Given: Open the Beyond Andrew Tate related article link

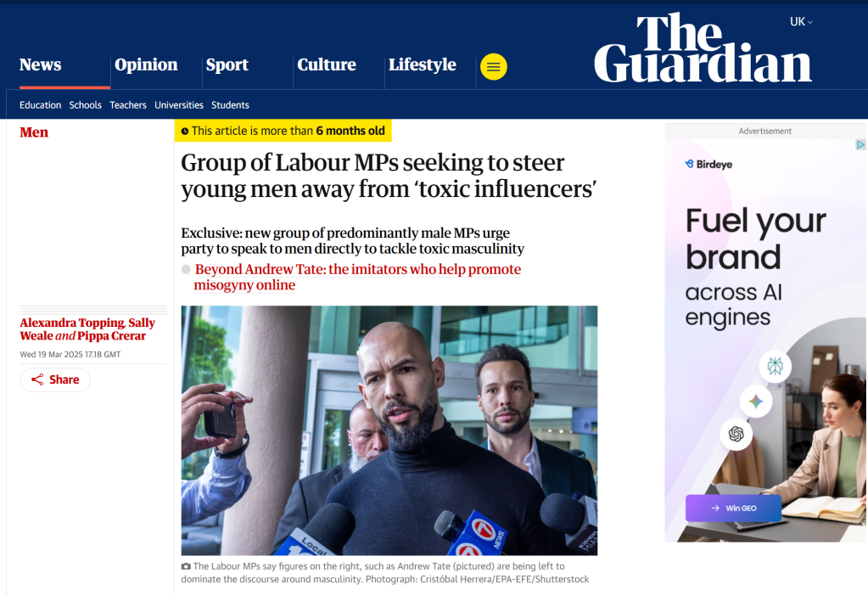Looking at the screenshot, I should click(x=357, y=277).
